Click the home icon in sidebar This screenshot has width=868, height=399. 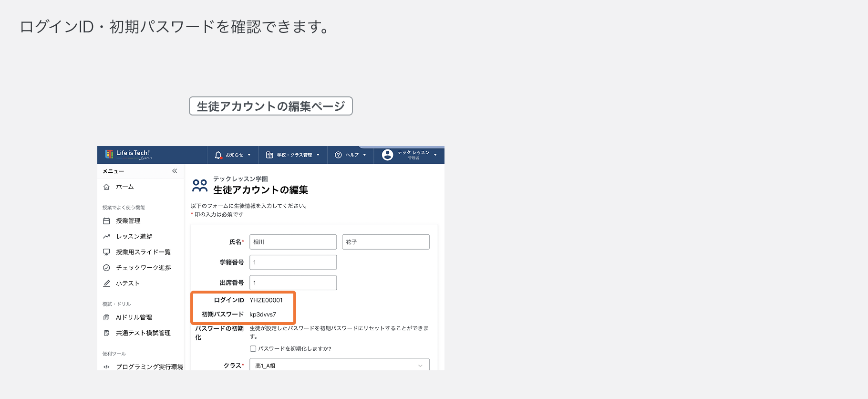pyautogui.click(x=106, y=187)
